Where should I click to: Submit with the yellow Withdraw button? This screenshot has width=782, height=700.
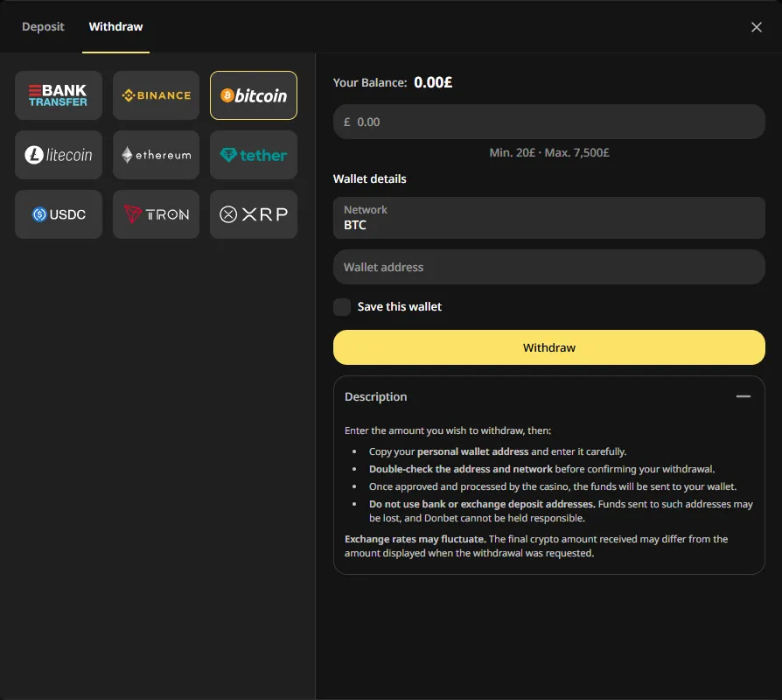click(549, 347)
